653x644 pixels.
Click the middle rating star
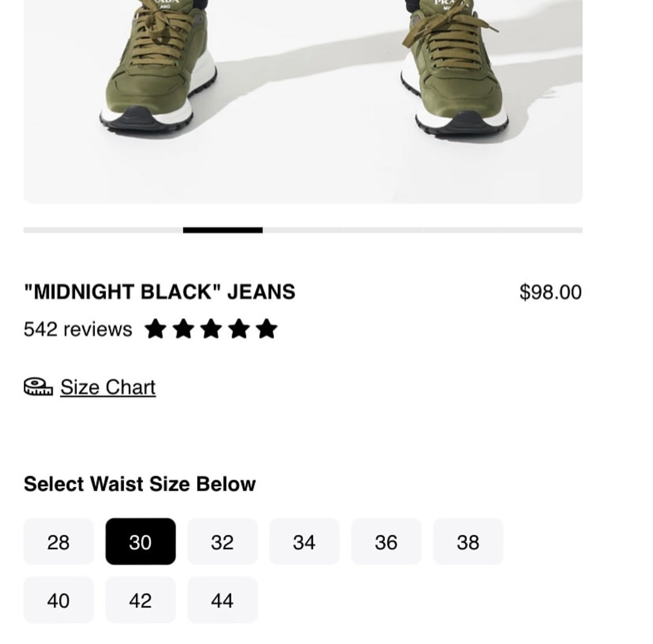[211, 329]
